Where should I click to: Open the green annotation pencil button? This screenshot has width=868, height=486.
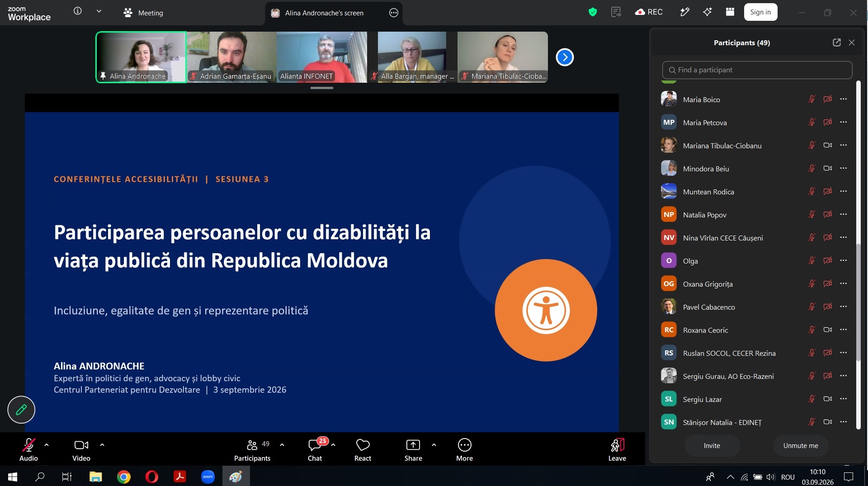point(21,410)
